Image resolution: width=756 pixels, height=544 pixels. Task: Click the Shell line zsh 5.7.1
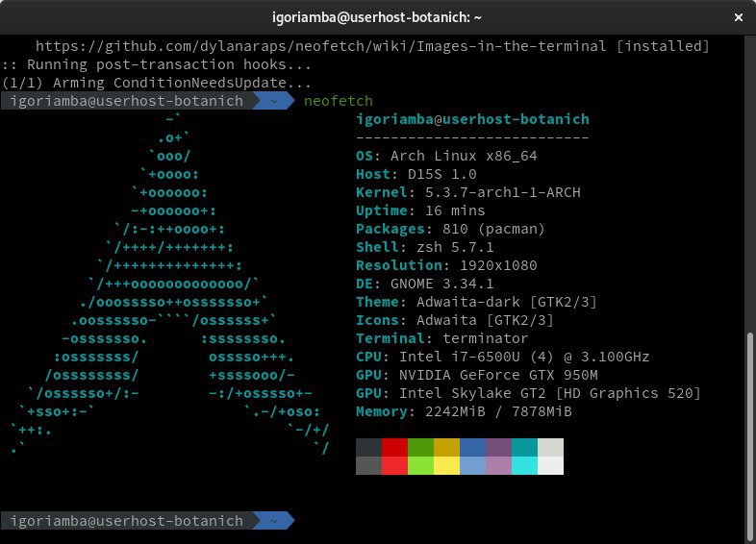tap(425, 247)
